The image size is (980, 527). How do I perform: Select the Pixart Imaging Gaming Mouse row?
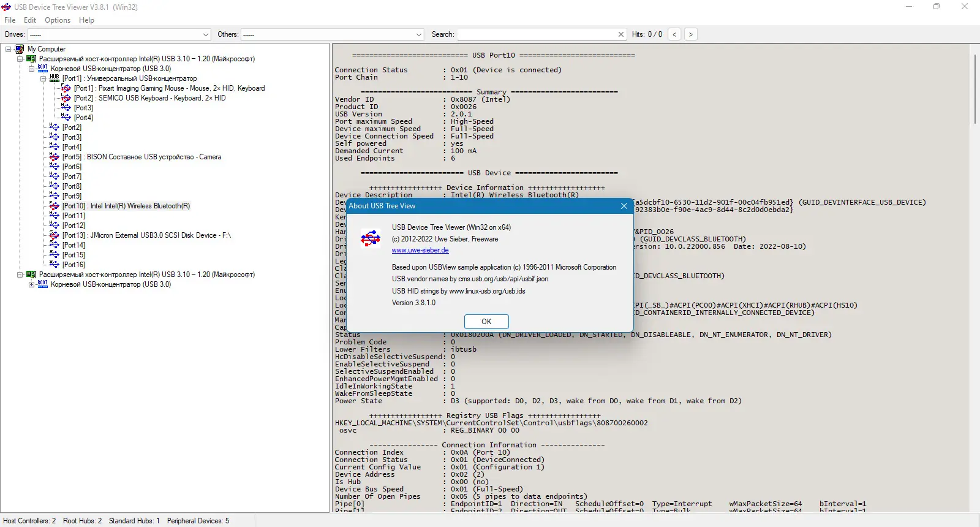(170, 88)
